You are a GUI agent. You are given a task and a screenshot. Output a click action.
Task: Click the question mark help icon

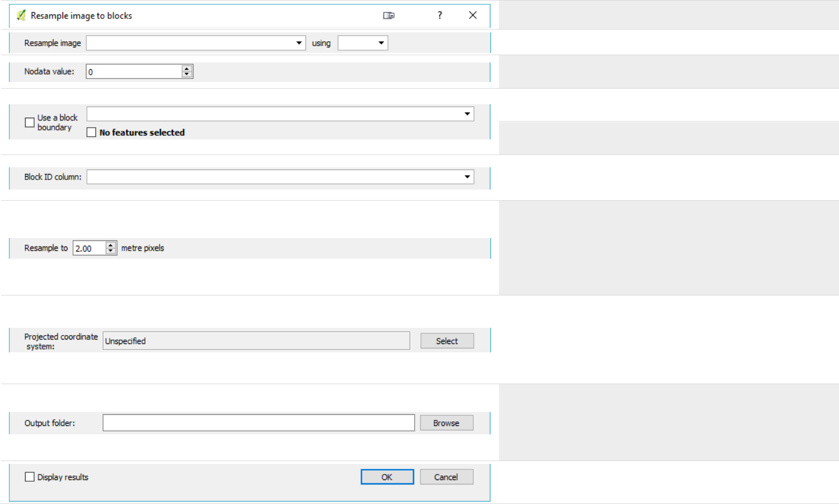[x=440, y=16]
